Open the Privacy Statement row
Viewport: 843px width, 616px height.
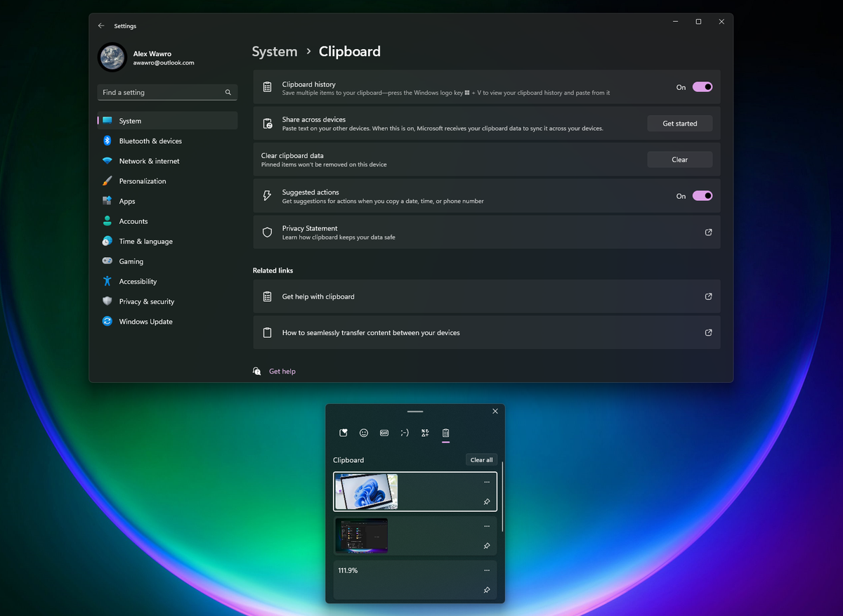[x=486, y=232]
